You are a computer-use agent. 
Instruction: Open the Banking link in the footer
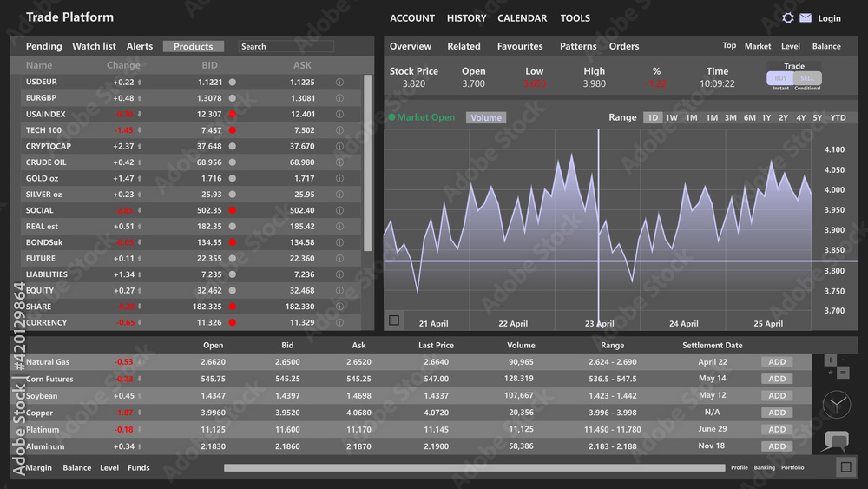click(x=765, y=467)
